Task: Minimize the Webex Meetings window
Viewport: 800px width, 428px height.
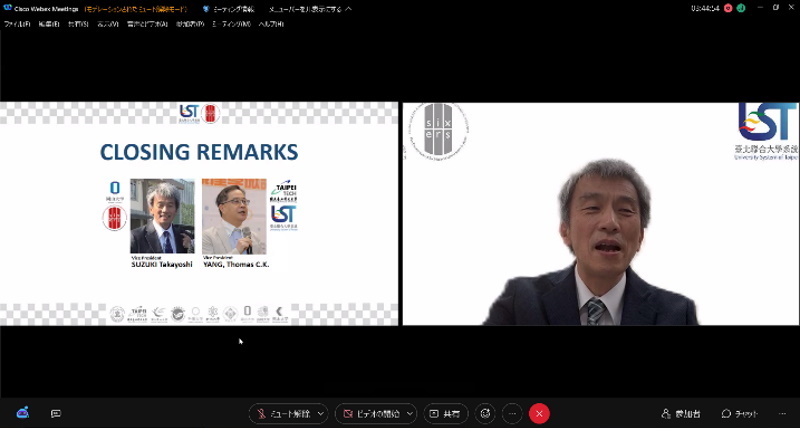Action: click(759, 8)
